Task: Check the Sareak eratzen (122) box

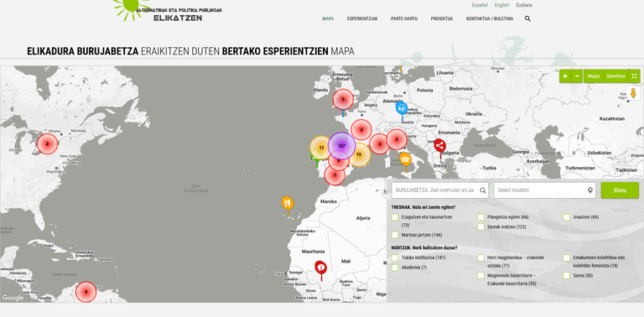Action: pyautogui.click(x=481, y=226)
